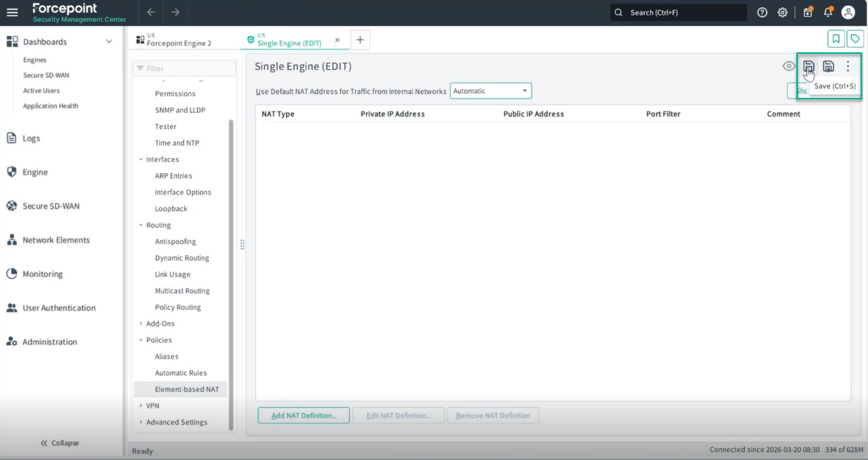Select Aliases under Policies
This screenshot has width=868, height=460.
point(167,356)
